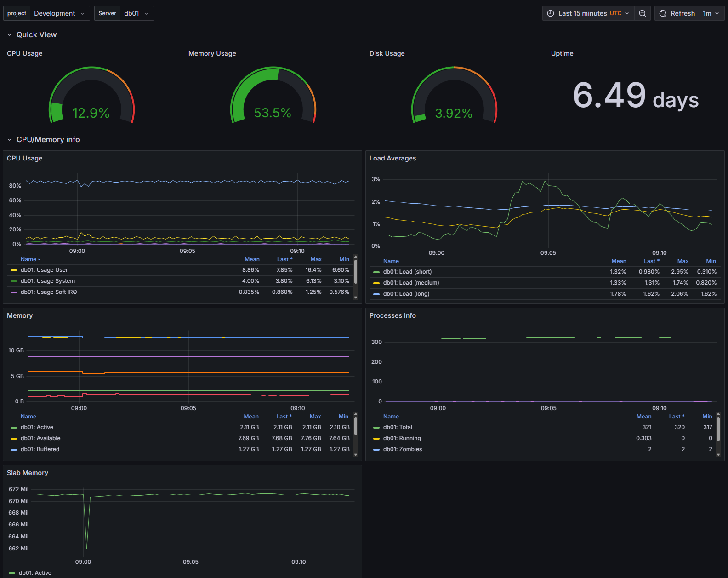Toggle db01: Active memory series in Memory legend
This screenshot has width=728, height=578.
click(37, 427)
